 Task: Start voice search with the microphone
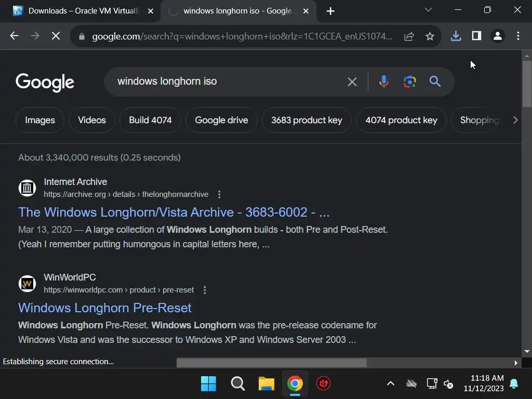coord(384,82)
